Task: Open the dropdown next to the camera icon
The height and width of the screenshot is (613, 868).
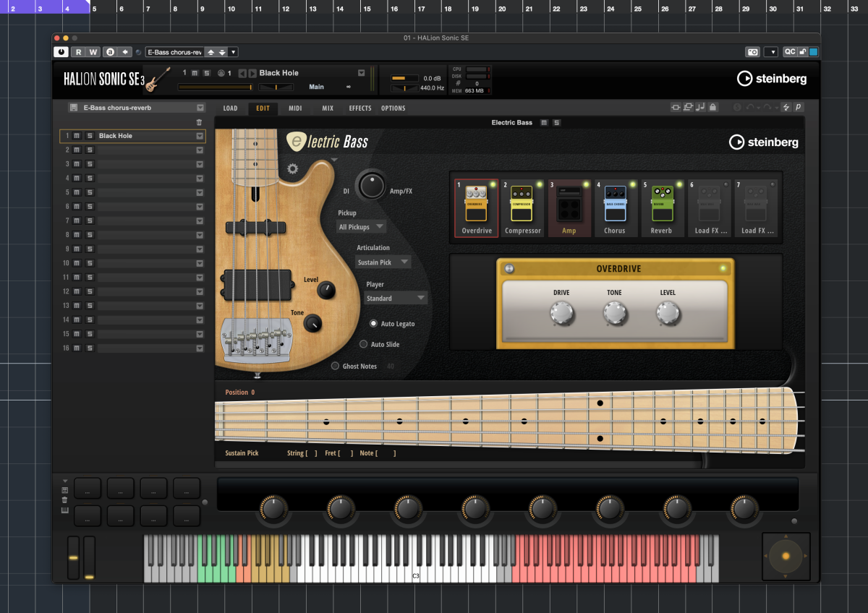Action: (x=770, y=52)
